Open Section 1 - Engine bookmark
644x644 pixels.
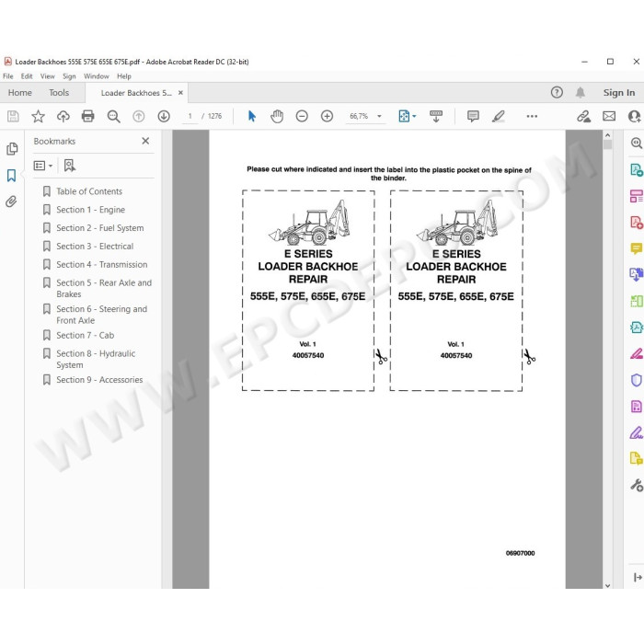click(x=90, y=210)
